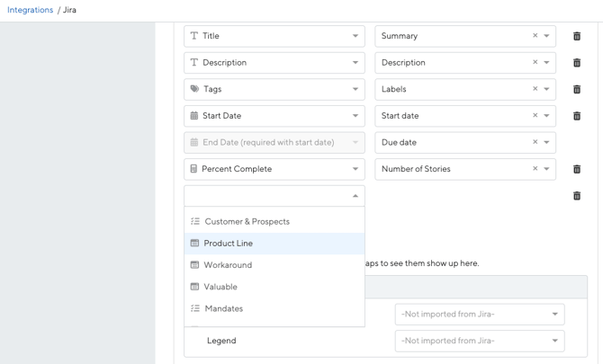
Task: Click the Start Date calendar icon
Action: [194, 116]
